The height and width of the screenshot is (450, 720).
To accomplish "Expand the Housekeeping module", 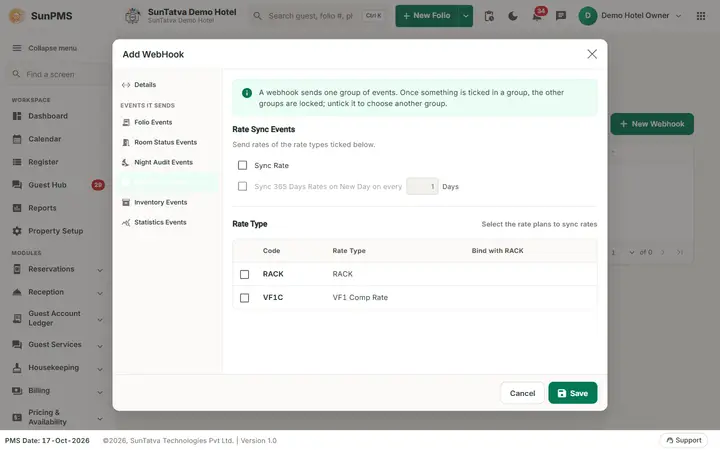I will click(100, 368).
